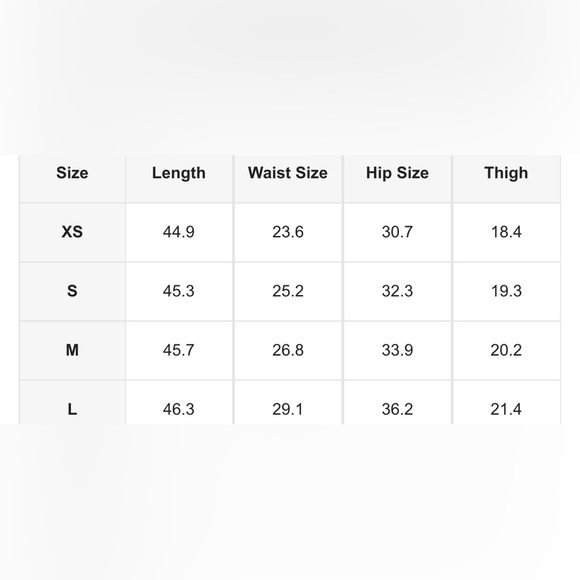This screenshot has height=580, width=580.
Task: Click XS waist value 23.6
Action: click(x=288, y=232)
